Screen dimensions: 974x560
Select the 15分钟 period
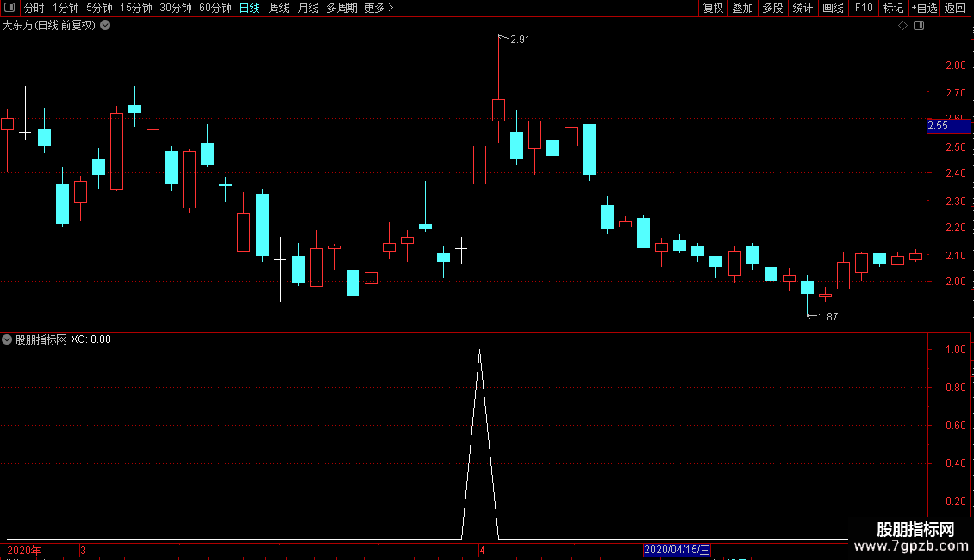pyautogui.click(x=136, y=8)
